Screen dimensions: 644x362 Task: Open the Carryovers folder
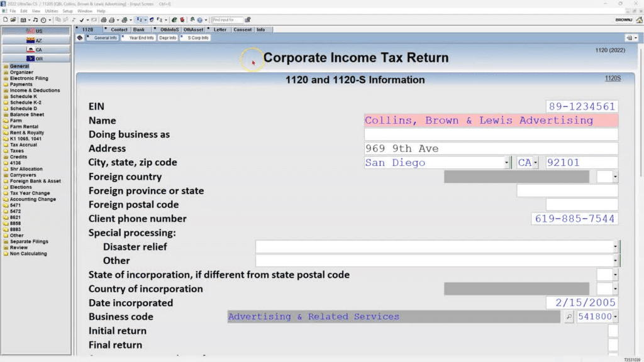click(x=23, y=175)
